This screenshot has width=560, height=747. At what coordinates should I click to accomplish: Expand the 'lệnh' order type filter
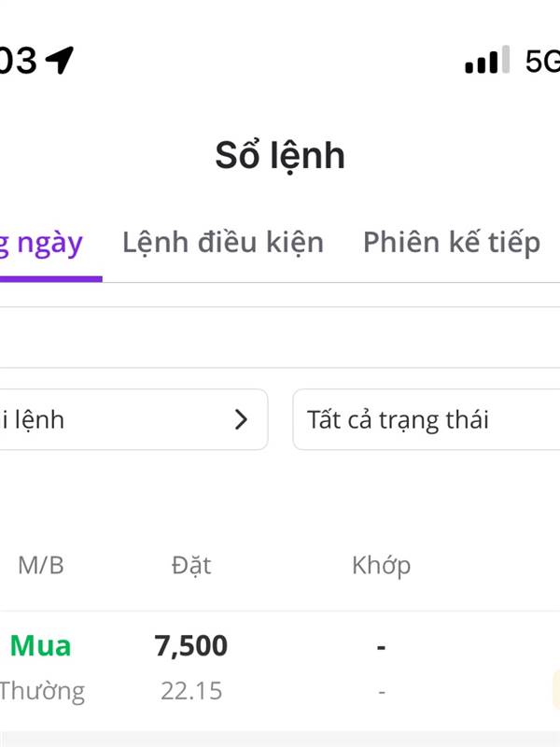point(133,419)
